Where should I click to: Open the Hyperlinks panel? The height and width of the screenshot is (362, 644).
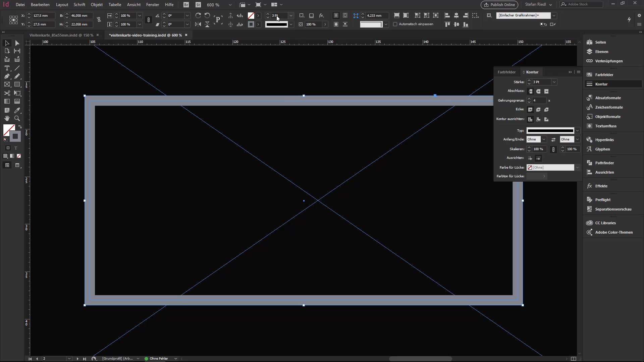coord(604,140)
